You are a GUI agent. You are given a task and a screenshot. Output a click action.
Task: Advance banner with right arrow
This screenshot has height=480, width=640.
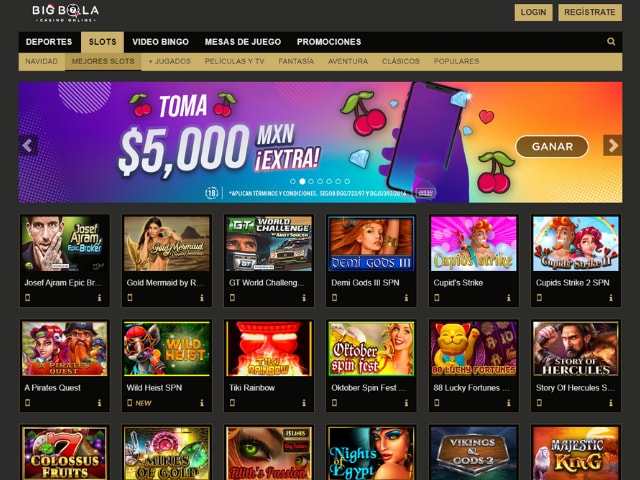[613, 145]
